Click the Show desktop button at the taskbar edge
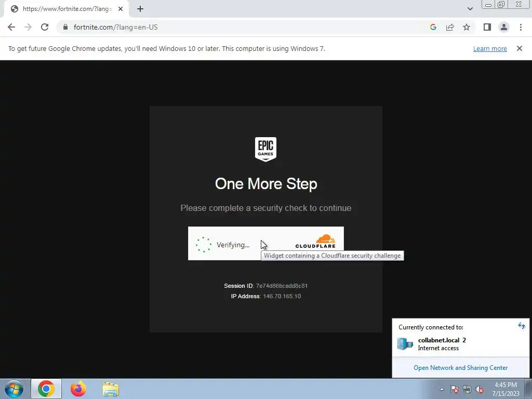Image resolution: width=532 pixels, height=399 pixels. point(528,389)
